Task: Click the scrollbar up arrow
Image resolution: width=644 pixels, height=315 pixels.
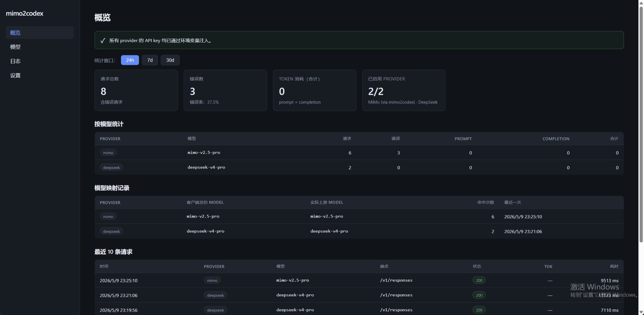Action: tap(641, 3)
